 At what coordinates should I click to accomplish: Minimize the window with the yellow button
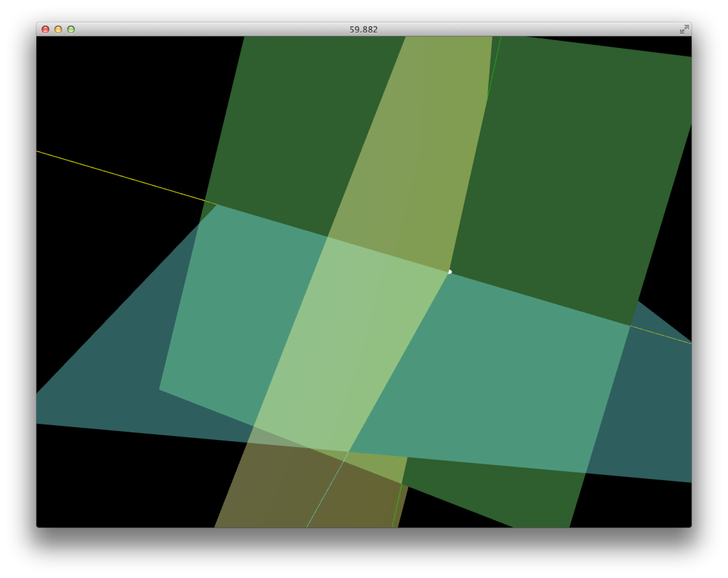pyautogui.click(x=58, y=29)
